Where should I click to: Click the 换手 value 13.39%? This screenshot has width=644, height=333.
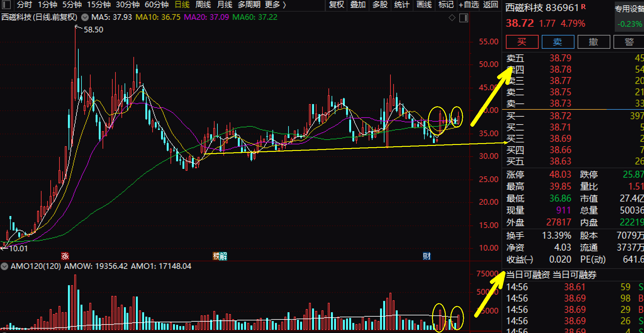point(557,236)
